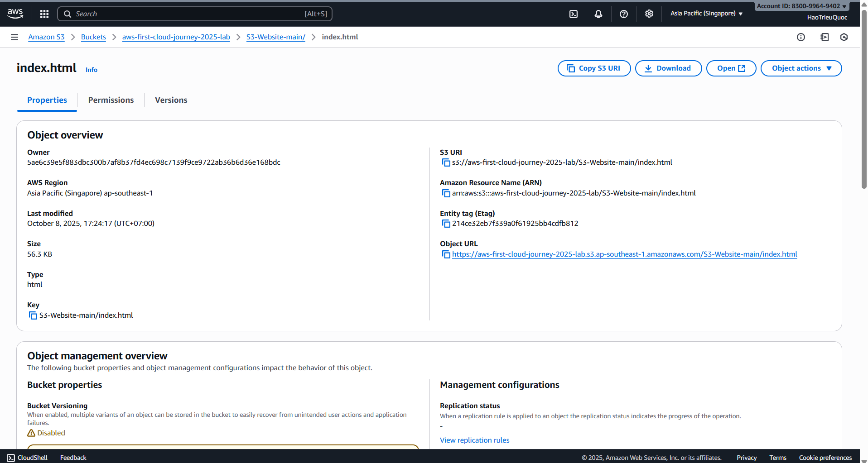Toggle the side navigation hamburger menu
This screenshot has height=463, width=868.
click(14, 37)
